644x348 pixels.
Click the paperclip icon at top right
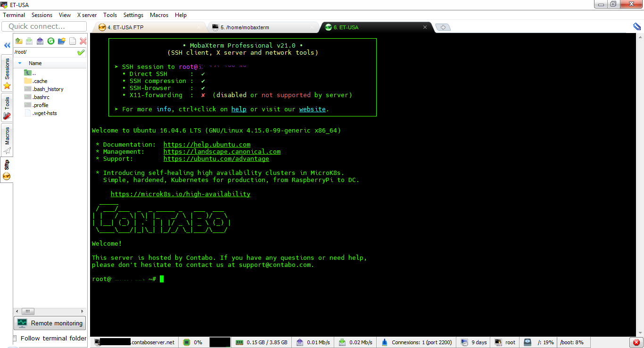(636, 27)
